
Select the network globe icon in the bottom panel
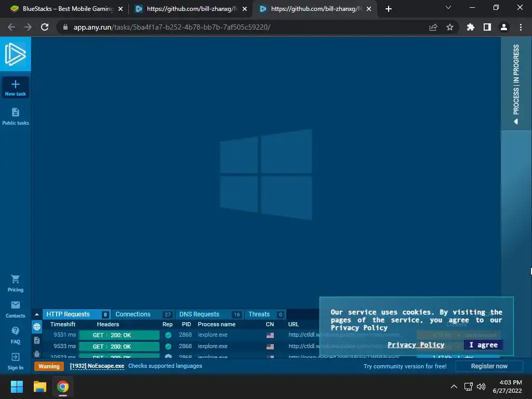[37, 327]
